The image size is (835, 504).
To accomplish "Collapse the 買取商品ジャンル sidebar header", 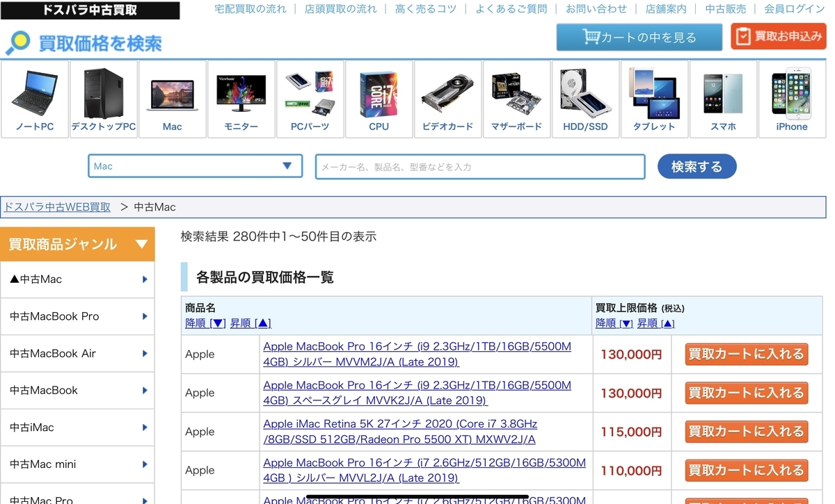I will point(77,244).
